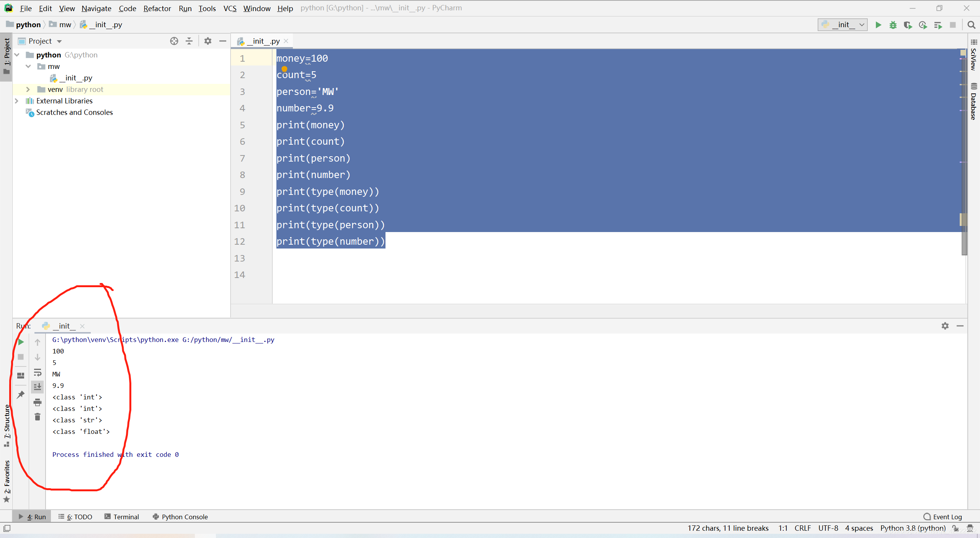Open the Python Console
Viewport: 980px width, 538px height.
point(180,517)
